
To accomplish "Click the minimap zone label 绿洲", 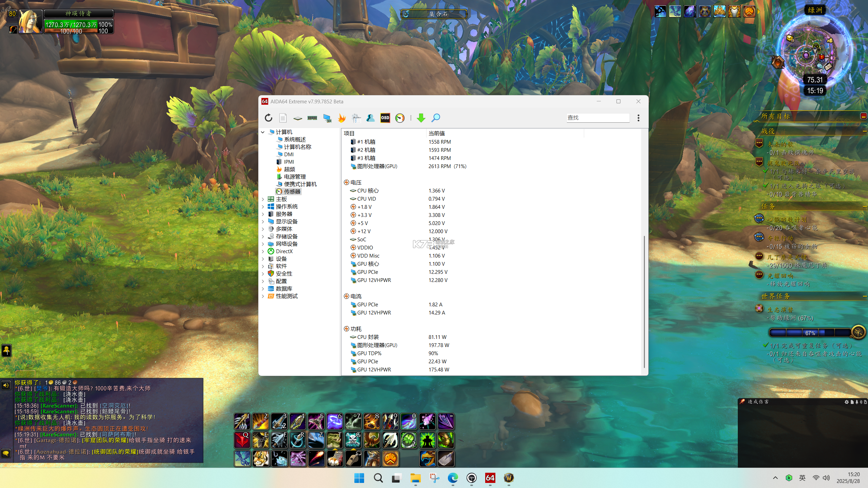I will pos(815,10).
